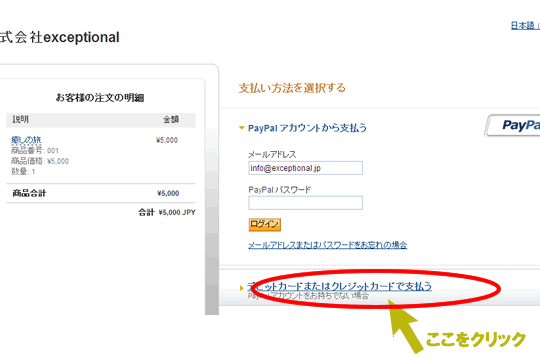Click the 金額 column header

(x=171, y=120)
